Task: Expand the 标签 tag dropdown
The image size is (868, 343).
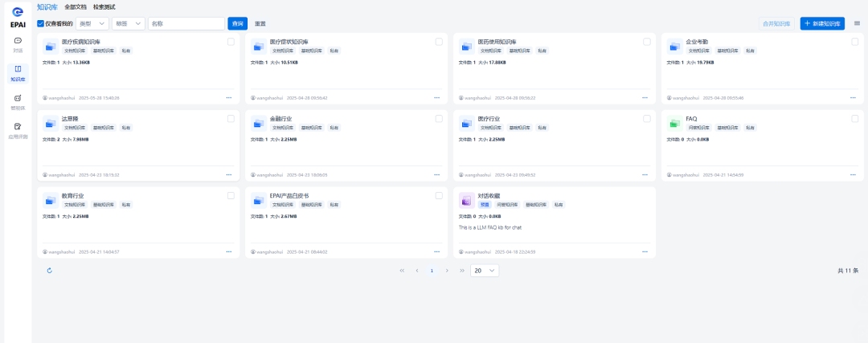Action: [129, 24]
